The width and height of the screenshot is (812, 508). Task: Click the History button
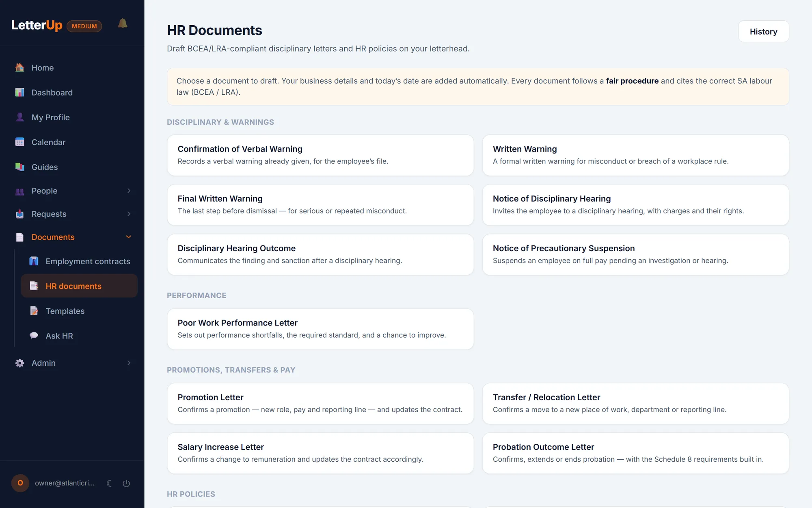[x=763, y=32]
